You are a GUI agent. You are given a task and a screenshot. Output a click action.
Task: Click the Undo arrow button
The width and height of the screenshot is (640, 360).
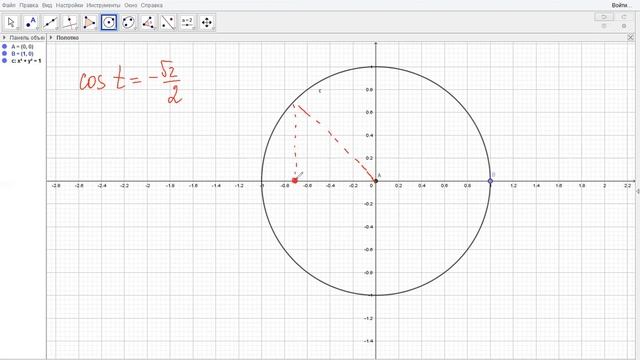click(604, 17)
